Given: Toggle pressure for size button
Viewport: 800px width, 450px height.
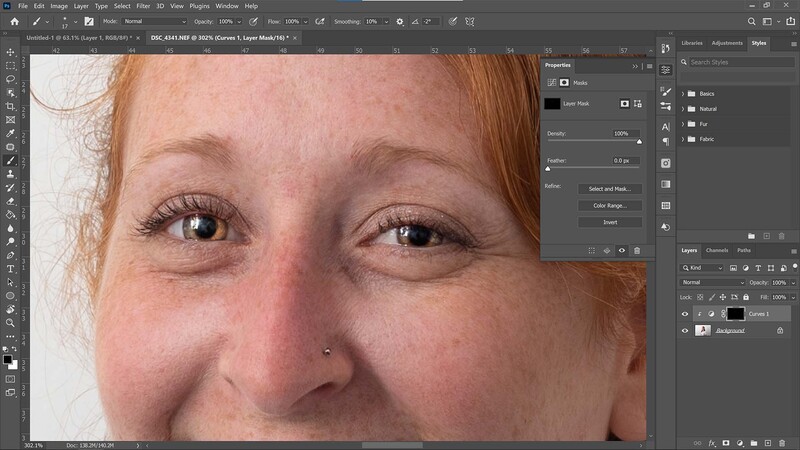Looking at the screenshot, I should click(453, 21).
